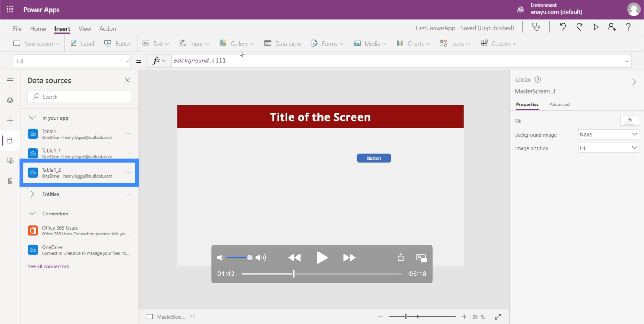This screenshot has width=644, height=324.
Task: Open the Advanced tools sidebar icon
Action: [10, 181]
